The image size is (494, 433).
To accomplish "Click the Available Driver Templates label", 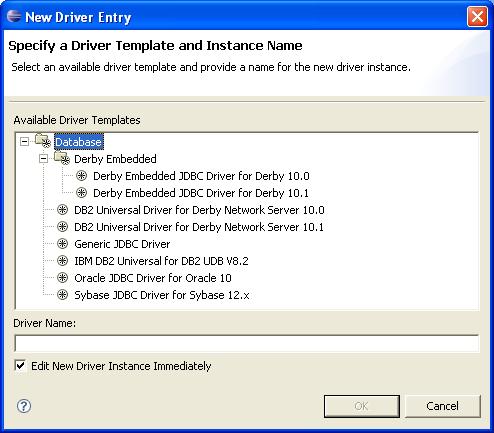I will point(77,120).
